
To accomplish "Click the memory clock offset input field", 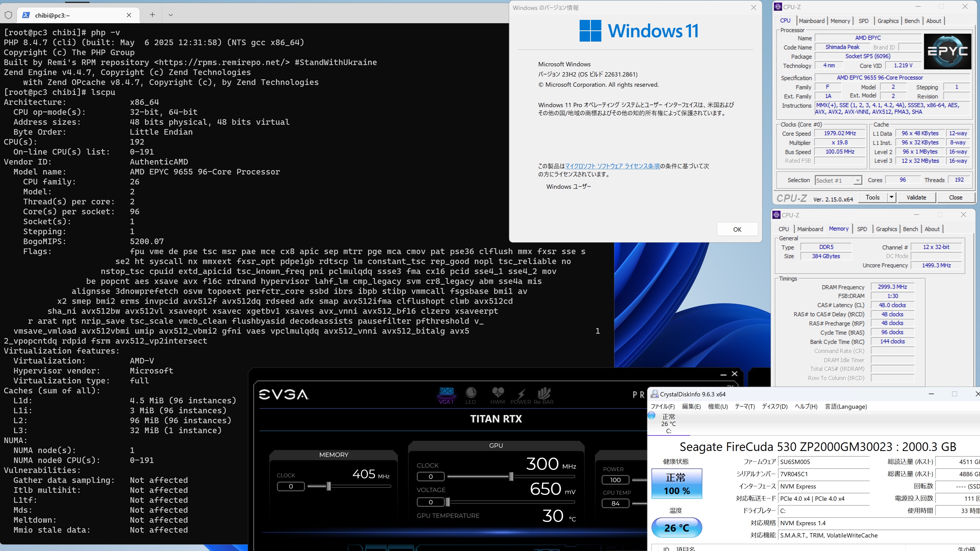I will coord(291,486).
